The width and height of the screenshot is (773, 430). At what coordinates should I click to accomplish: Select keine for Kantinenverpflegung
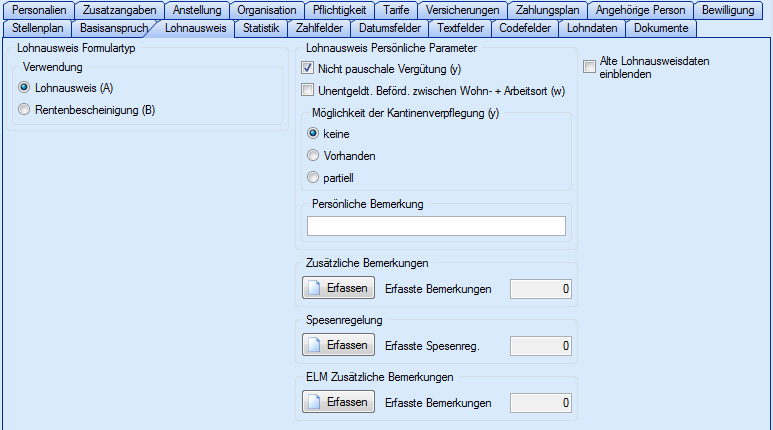click(313, 133)
